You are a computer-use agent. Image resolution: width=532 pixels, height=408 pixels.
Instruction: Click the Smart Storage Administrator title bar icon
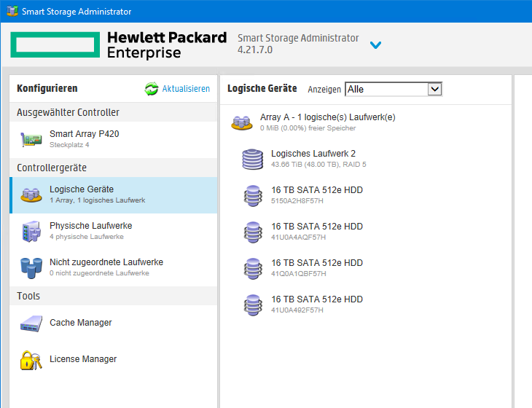pos(12,11)
